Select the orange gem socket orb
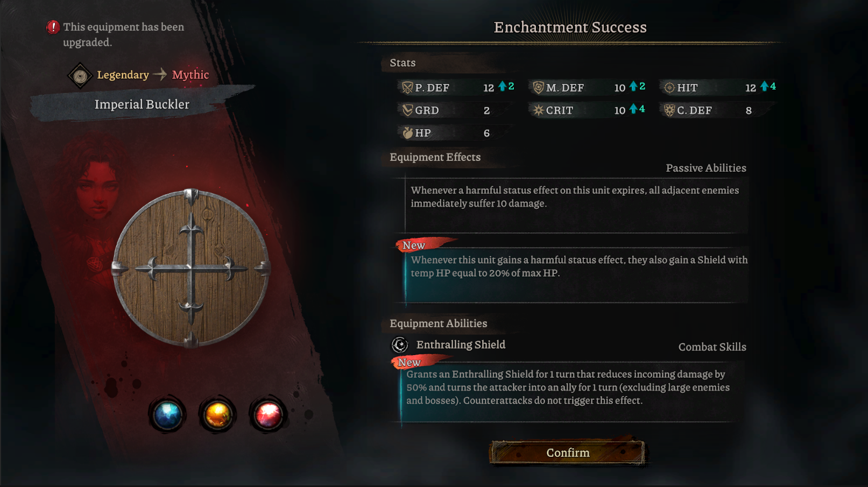Image resolution: width=868 pixels, height=487 pixels. tap(217, 415)
